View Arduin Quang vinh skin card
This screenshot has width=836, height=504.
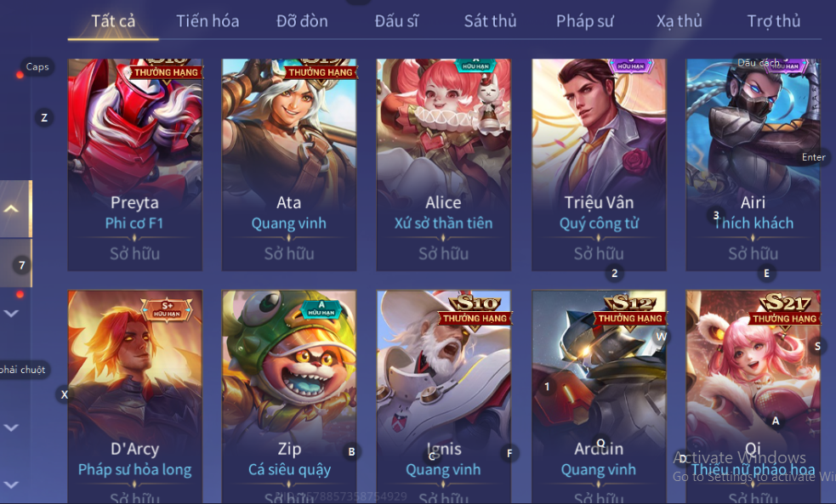[x=599, y=397]
